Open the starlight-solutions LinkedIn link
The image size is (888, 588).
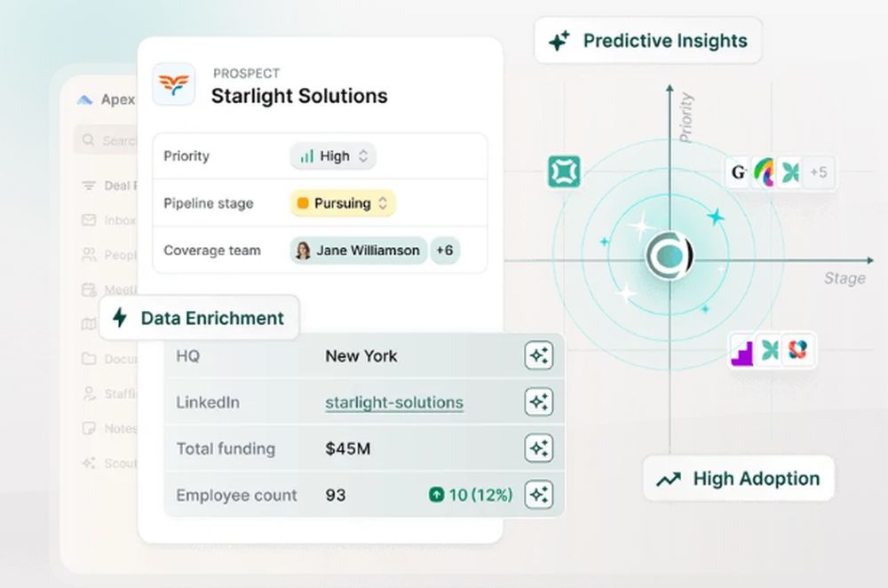pos(394,402)
